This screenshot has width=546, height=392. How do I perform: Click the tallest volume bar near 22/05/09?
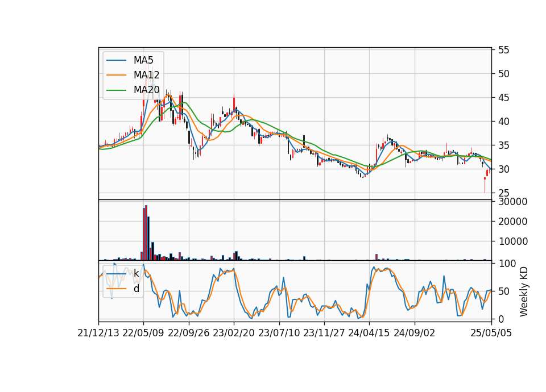146,233
